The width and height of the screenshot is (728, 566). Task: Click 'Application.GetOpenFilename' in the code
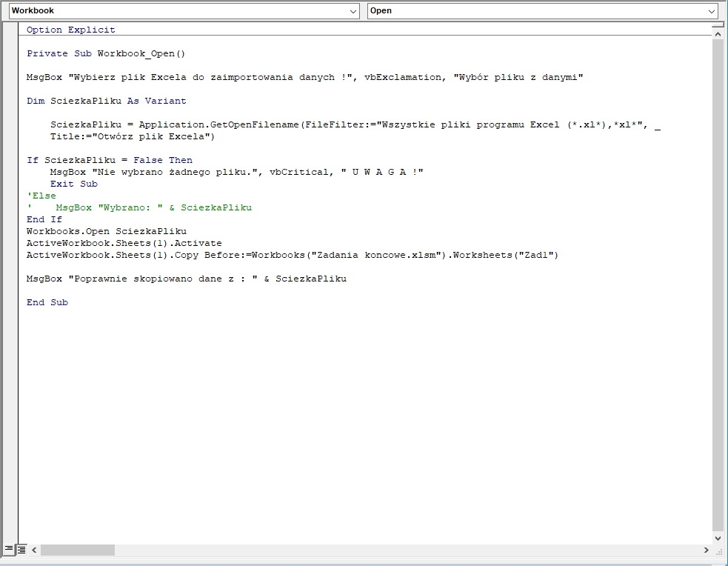tap(218, 124)
